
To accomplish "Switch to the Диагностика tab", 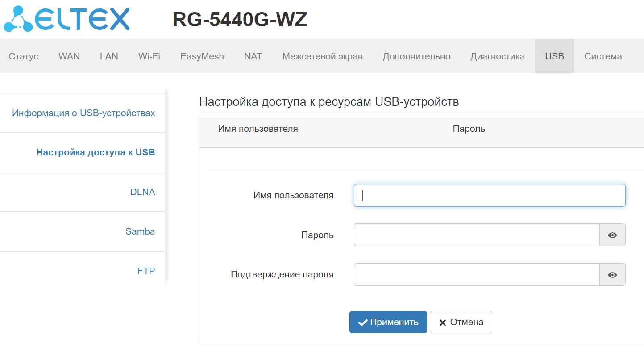I will pos(497,56).
